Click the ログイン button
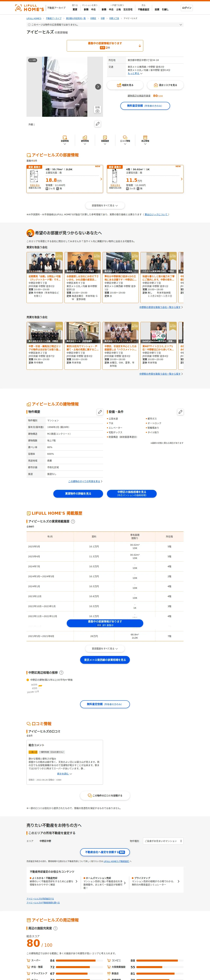 (187, 8)
